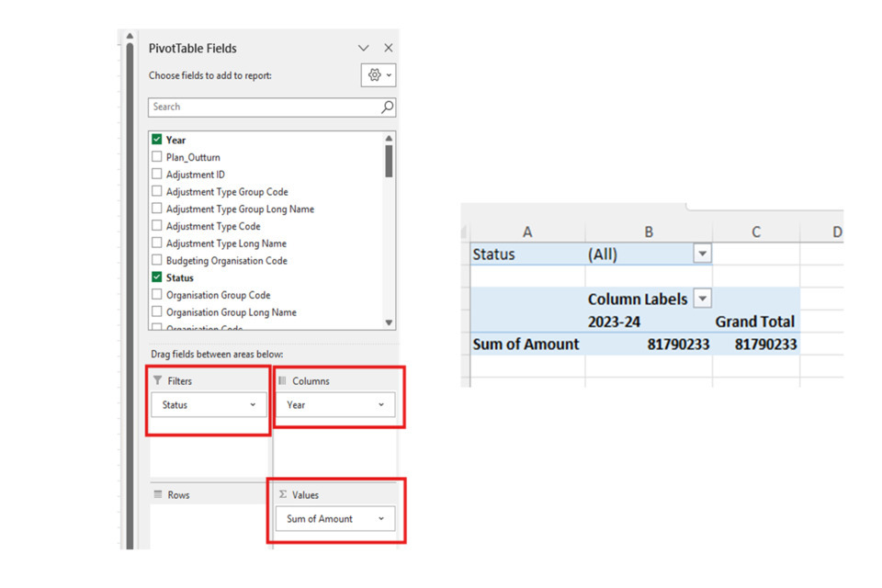Screen dimensions: 882x588
Task: Open Year dropdown in Columns area
Action: pos(381,405)
